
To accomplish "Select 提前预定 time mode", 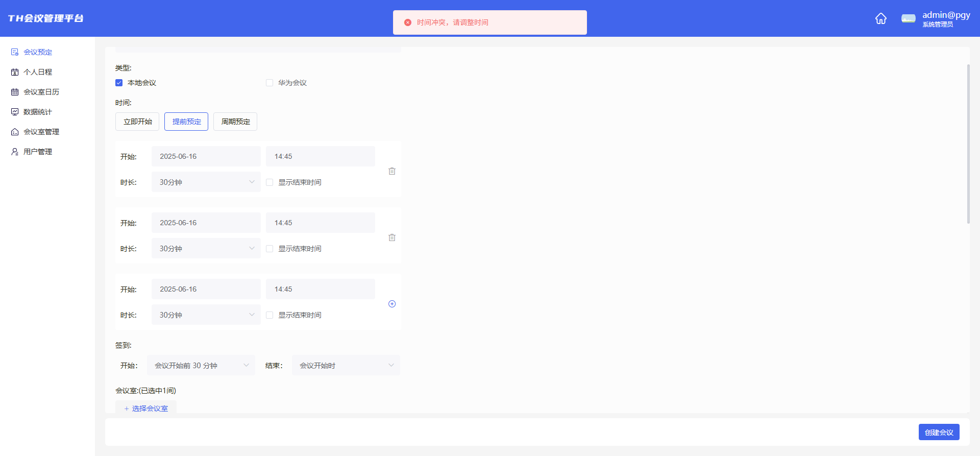I will 186,122.
